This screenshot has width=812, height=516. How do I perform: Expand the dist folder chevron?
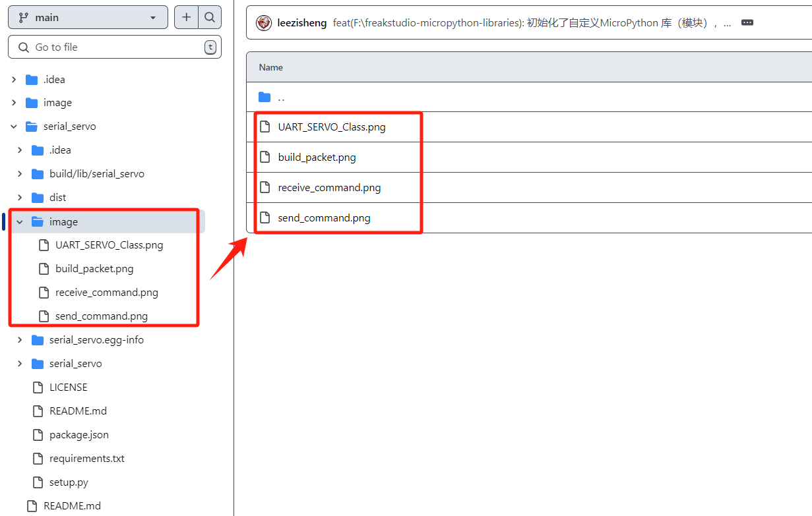[x=20, y=198]
